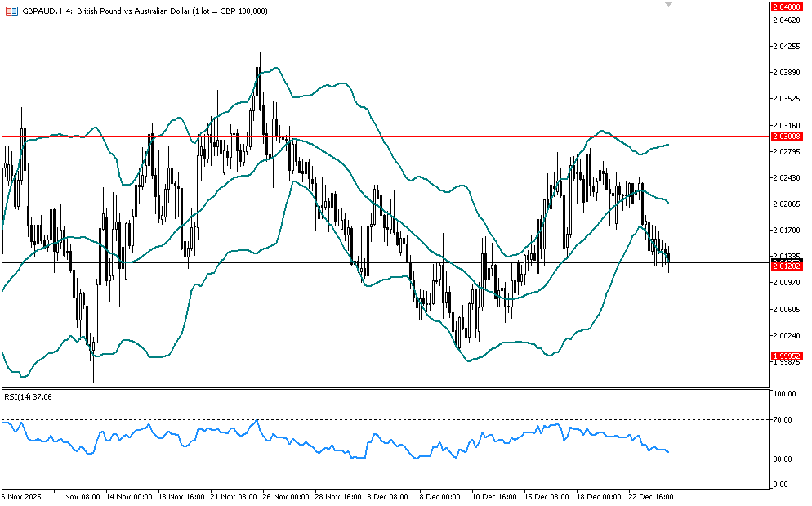Screen dimensions: 812x506
Task: Pick the red 2.01202 price level tag
Action: (786, 266)
